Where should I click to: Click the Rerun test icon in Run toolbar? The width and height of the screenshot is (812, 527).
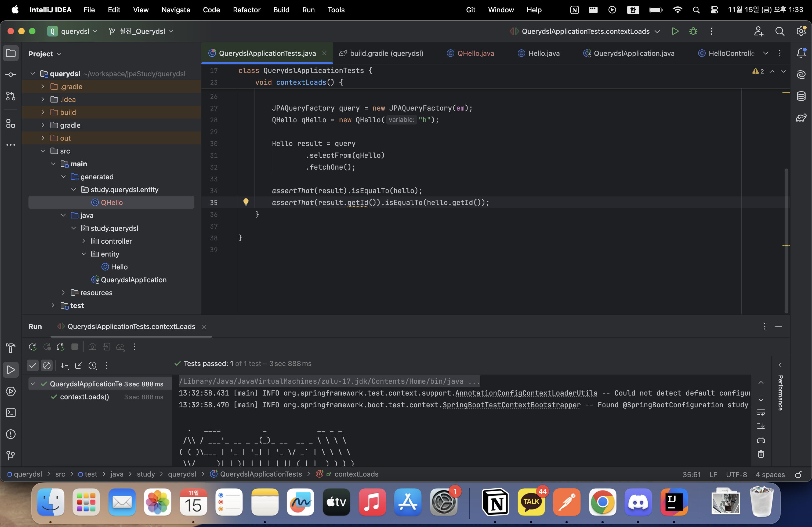point(32,347)
